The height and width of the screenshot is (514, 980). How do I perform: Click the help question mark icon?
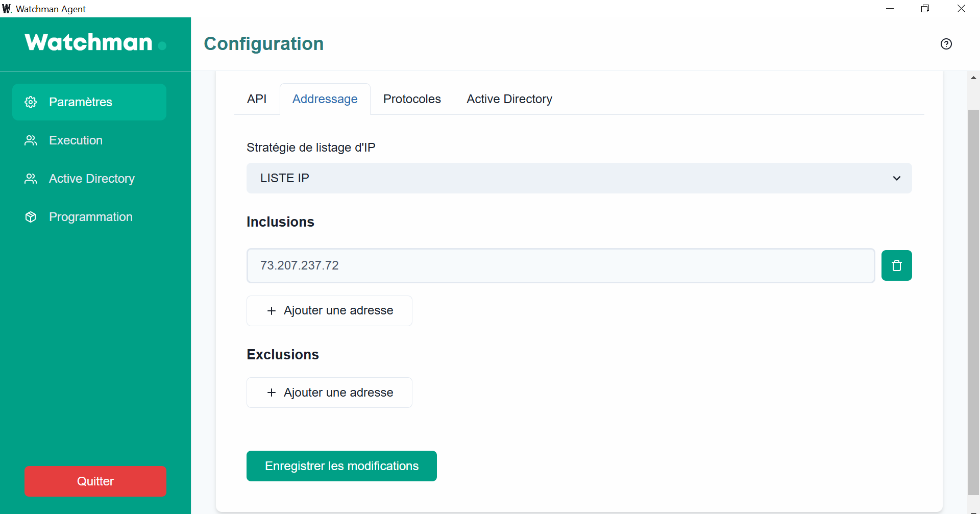pos(946,44)
